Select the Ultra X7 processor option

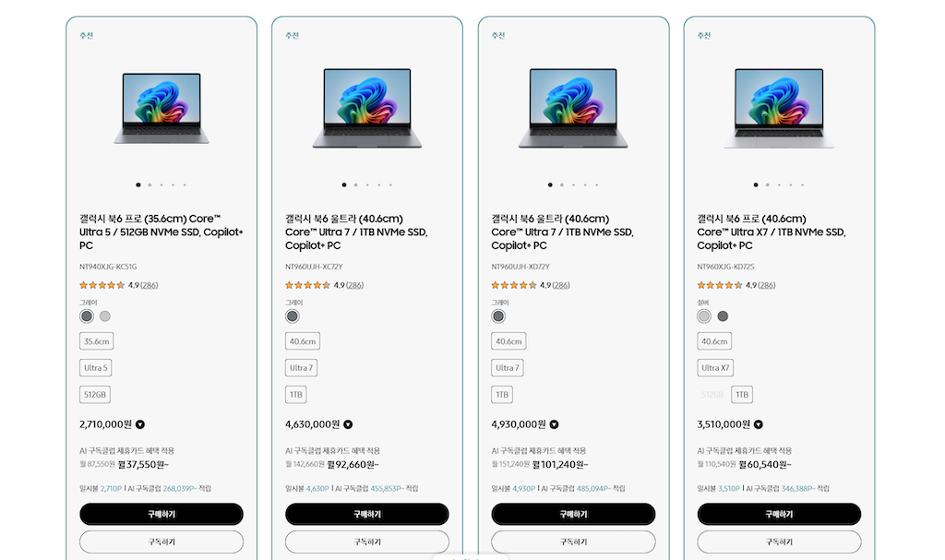pos(714,368)
